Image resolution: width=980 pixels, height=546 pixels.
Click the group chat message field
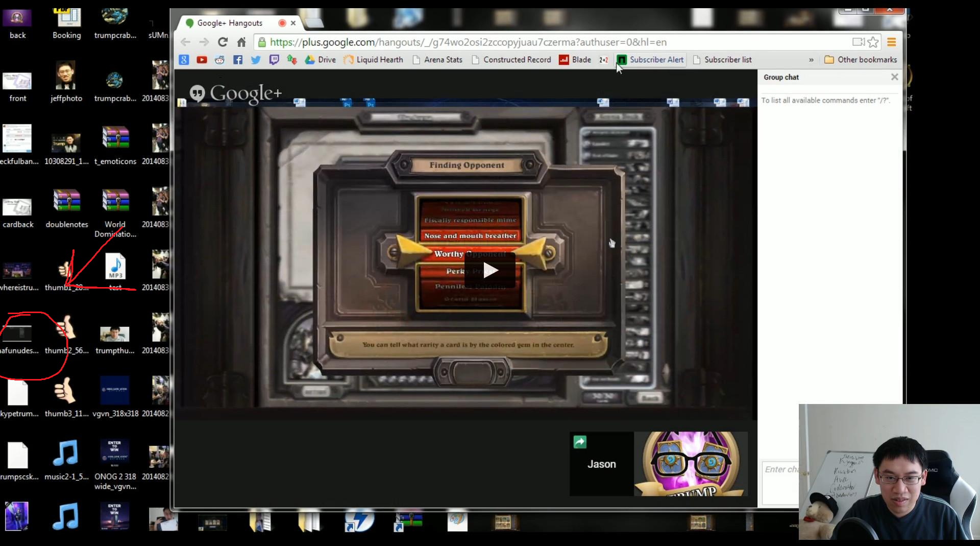coord(781,483)
